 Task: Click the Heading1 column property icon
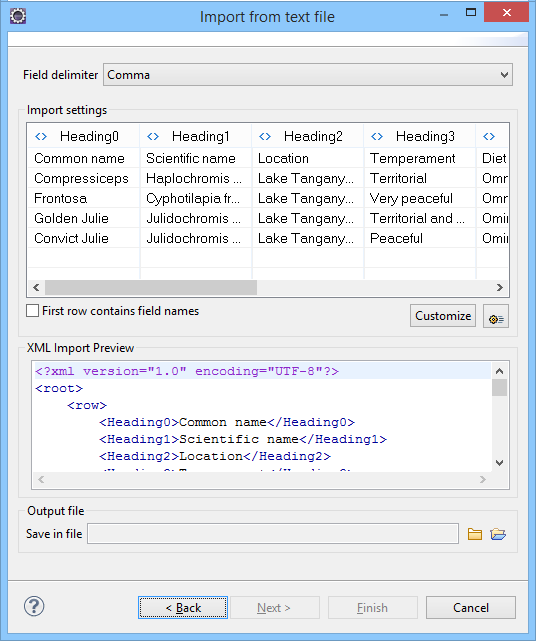[153, 137]
